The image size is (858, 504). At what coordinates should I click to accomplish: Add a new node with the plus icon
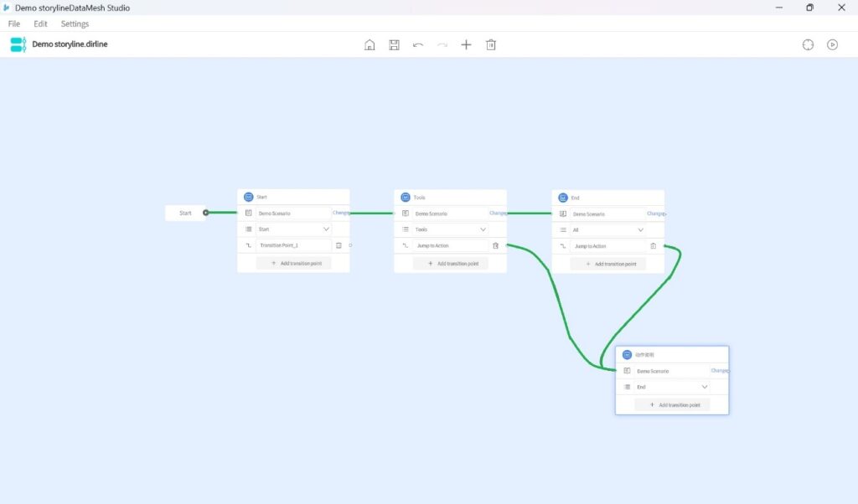467,44
